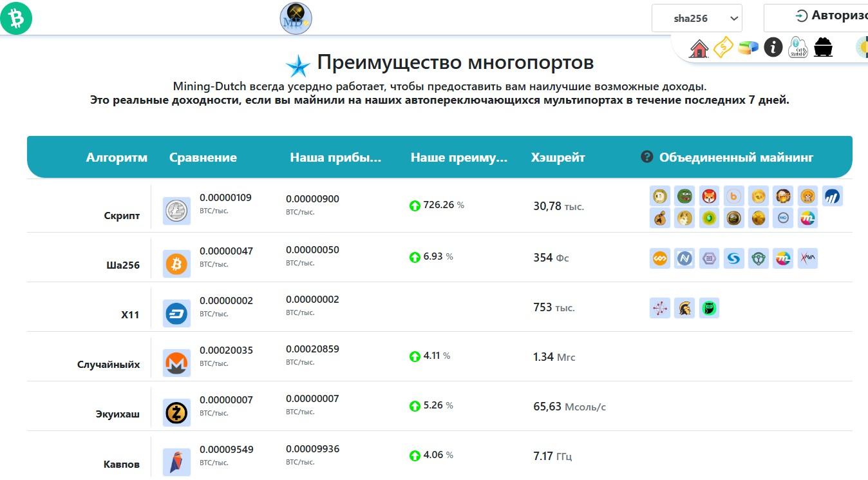Click the help icon beside Объединенный майнинг

tap(647, 157)
